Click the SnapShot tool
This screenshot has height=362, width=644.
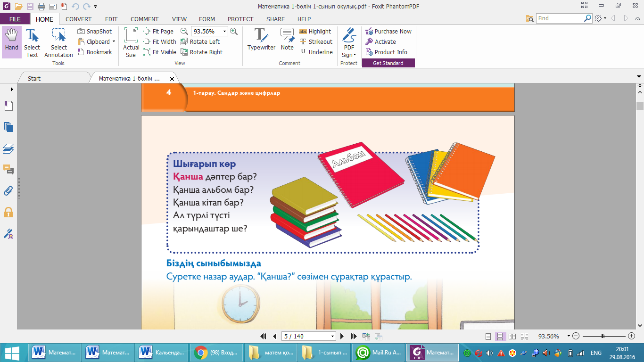95,32
